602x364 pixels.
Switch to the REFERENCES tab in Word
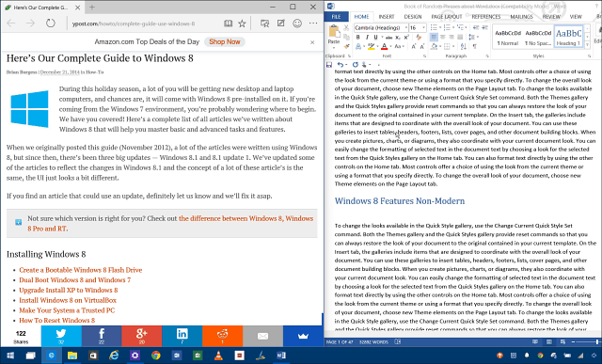tap(486, 17)
